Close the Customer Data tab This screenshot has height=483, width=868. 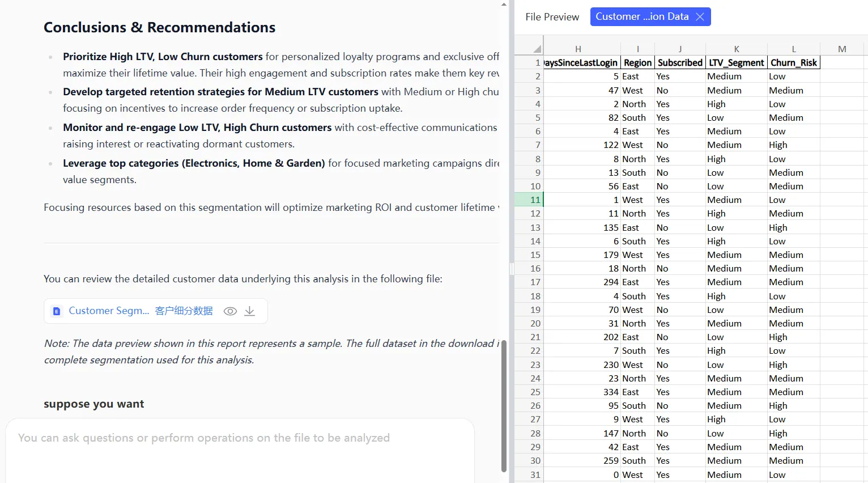click(x=700, y=17)
